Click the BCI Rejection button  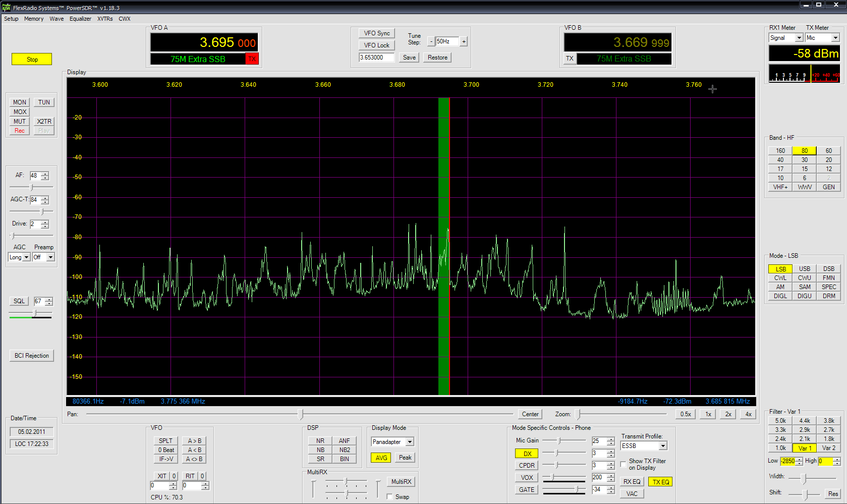tap(32, 356)
